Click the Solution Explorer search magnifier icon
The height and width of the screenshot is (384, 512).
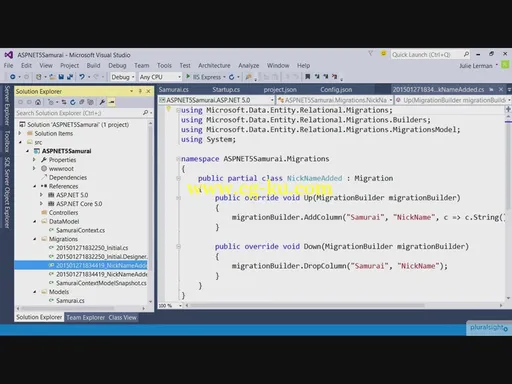(146, 113)
